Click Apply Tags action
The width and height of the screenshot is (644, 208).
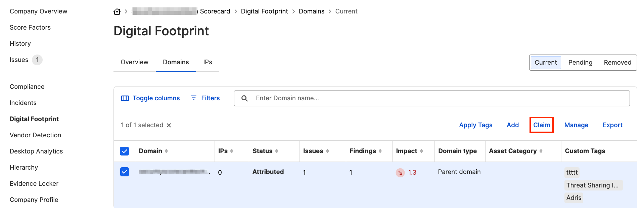[475, 125]
